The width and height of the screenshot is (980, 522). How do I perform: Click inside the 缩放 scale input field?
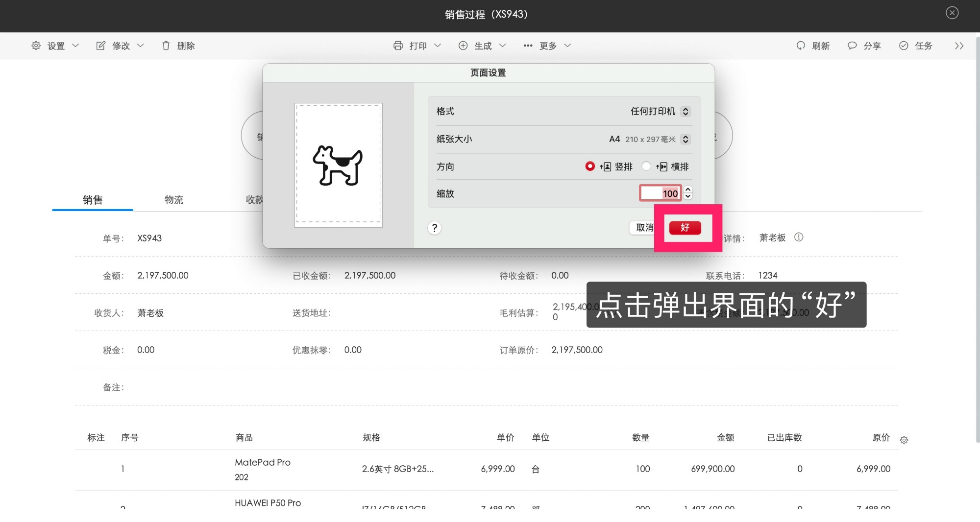(660, 193)
